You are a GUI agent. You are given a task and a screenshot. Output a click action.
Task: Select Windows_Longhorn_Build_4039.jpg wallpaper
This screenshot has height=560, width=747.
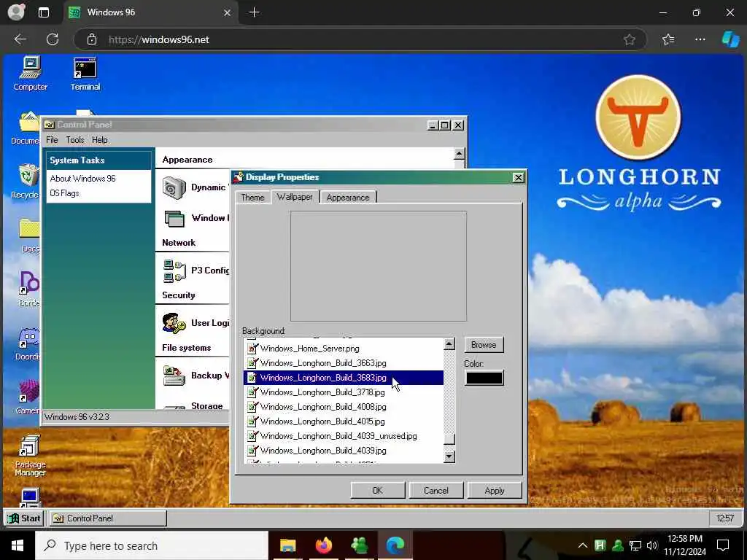tap(344, 451)
